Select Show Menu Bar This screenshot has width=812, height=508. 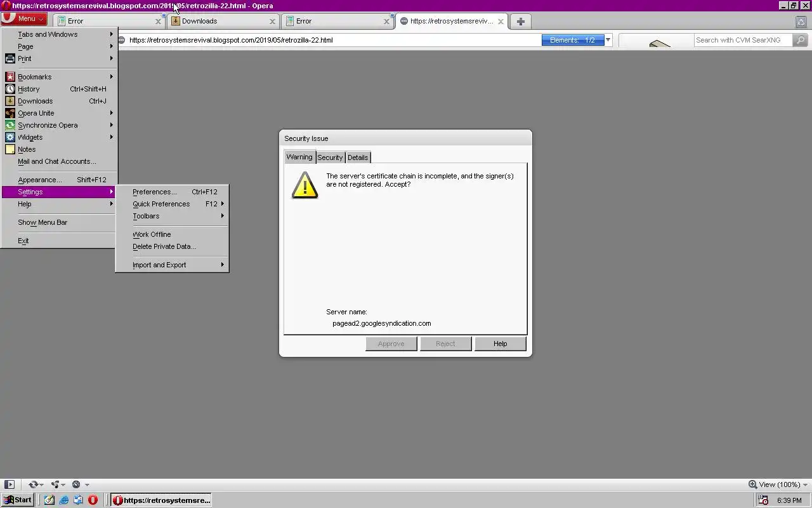[x=58, y=222]
